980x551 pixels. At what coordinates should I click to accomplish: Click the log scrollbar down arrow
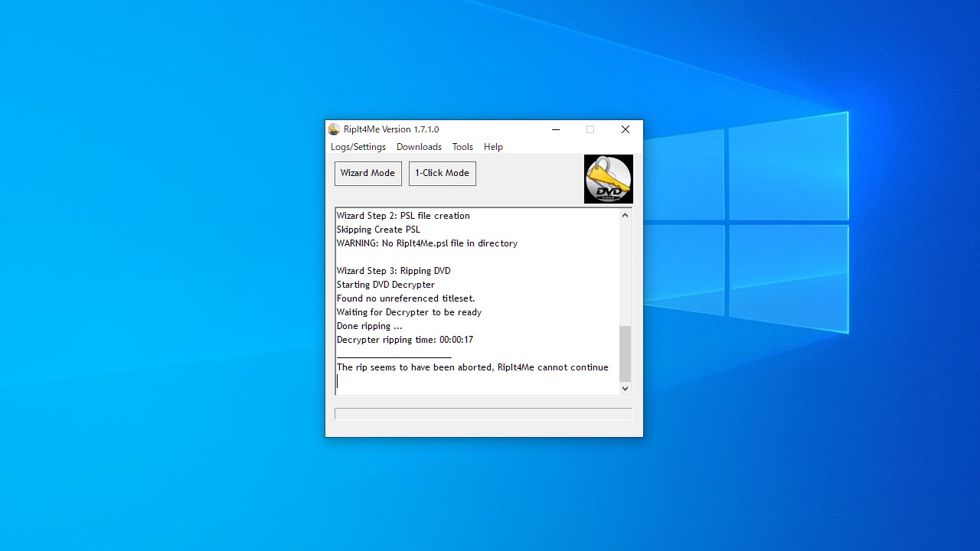[625, 388]
